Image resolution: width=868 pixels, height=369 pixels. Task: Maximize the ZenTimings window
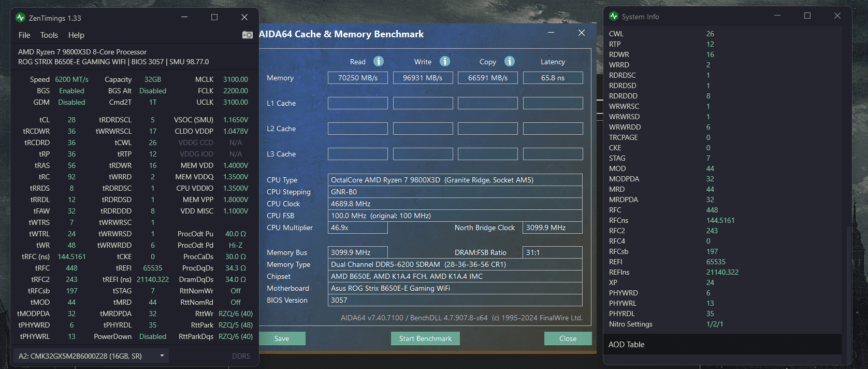(x=214, y=17)
